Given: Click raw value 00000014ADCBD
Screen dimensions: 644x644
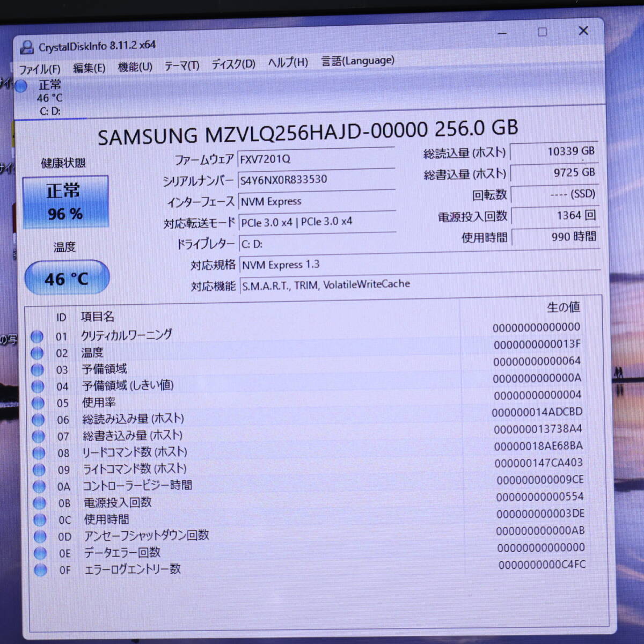Looking at the screenshot, I should (537, 412).
